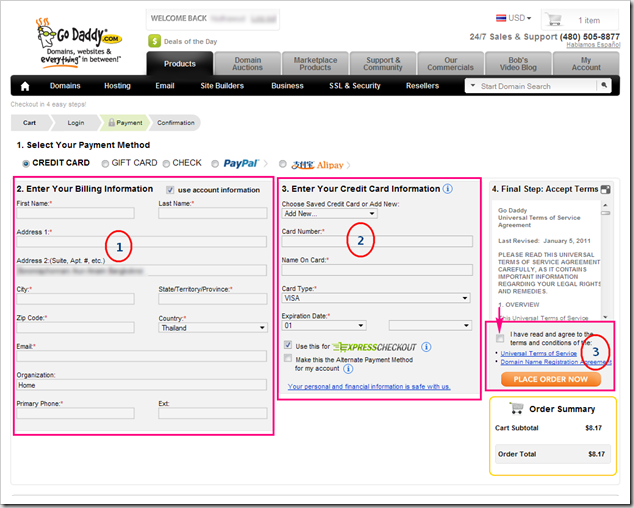Click the home icon in navigation bar
Viewport: 634px width, 508px height.
(25, 86)
